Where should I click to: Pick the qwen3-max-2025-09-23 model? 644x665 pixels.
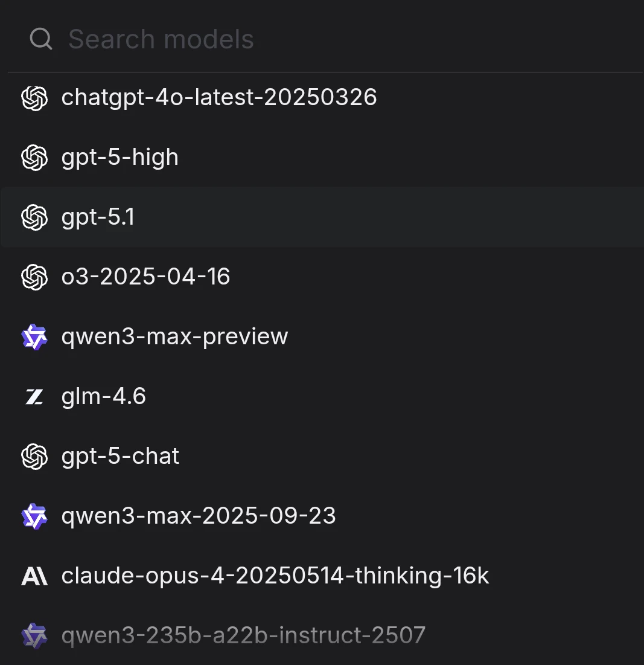pyautogui.click(x=199, y=516)
